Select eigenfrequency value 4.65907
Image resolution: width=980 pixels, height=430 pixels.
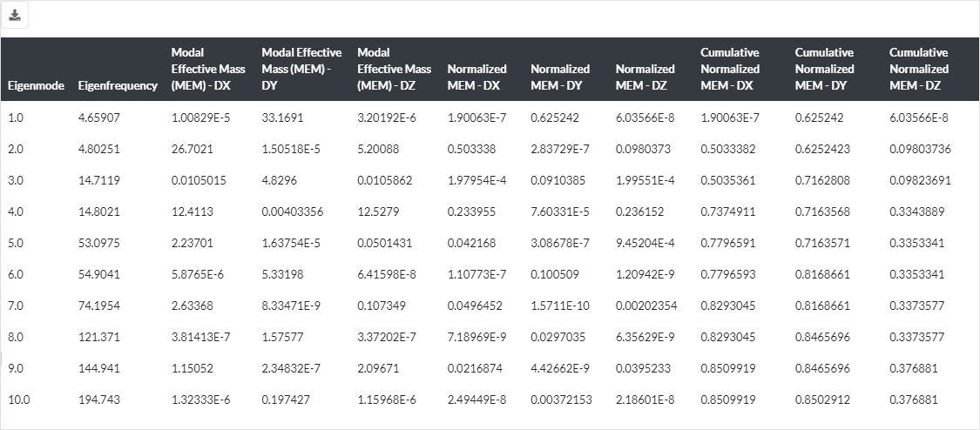coord(98,118)
